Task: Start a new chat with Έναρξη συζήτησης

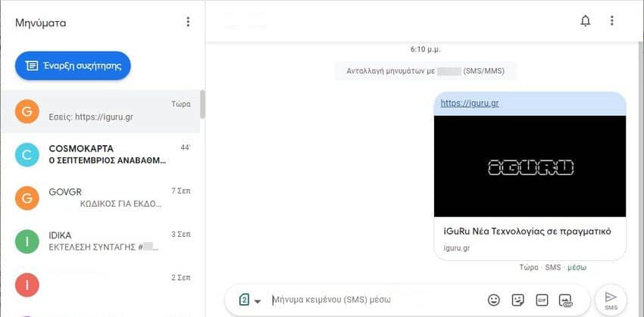Action: pyautogui.click(x=73, y=66)
